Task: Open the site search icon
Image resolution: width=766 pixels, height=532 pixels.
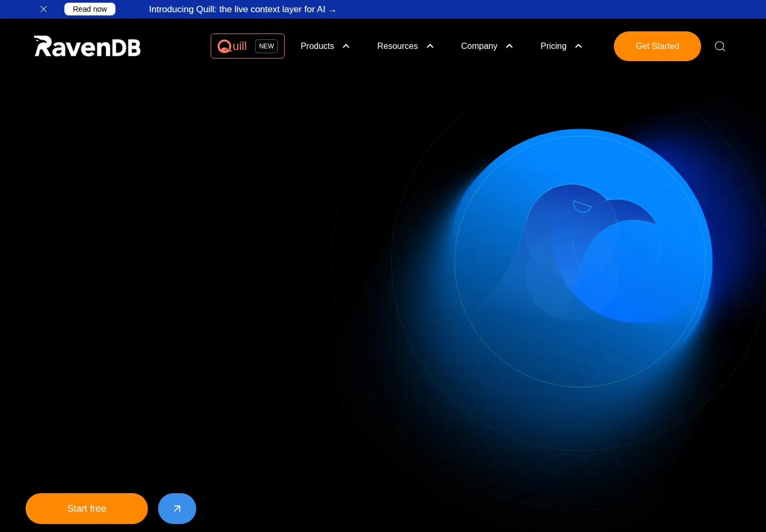Action: 720,46
